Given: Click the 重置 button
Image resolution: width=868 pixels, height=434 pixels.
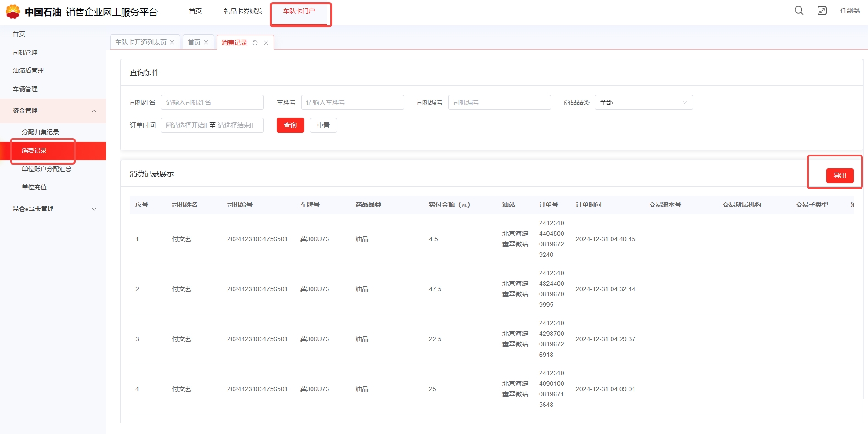Looking at the screenshot, I should pos(323,125).
